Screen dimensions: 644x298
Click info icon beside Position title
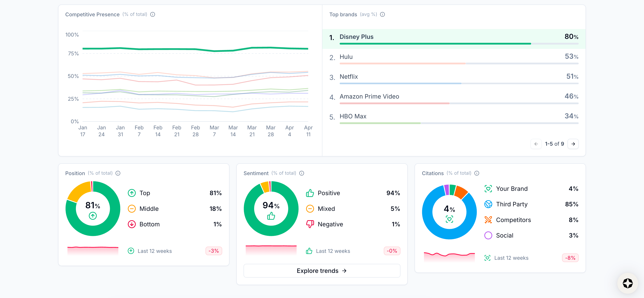[x=118, y=173]
